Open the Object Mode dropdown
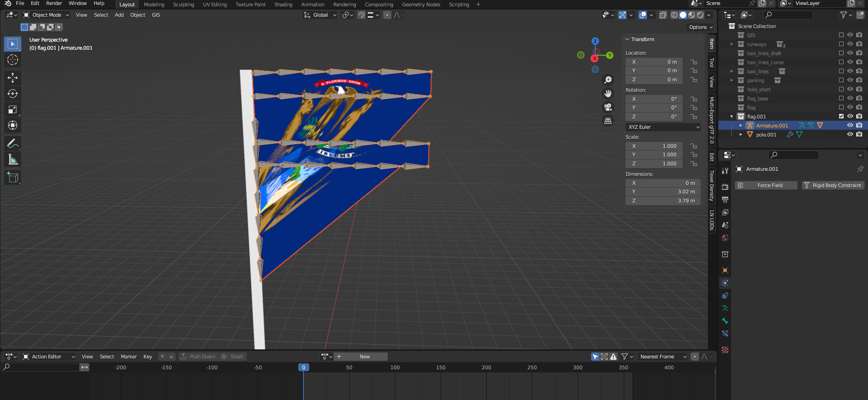This screenshot has width=868, height=400. coord(46,15)
